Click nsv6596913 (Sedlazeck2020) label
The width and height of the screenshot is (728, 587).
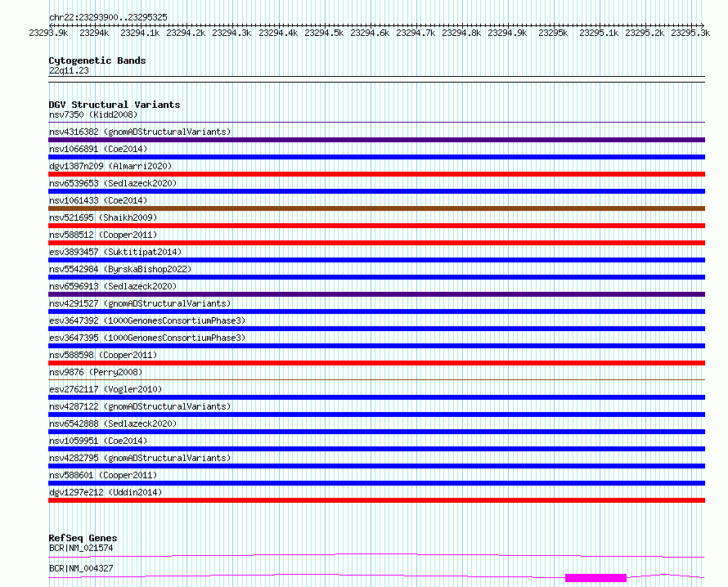point(113,286)
